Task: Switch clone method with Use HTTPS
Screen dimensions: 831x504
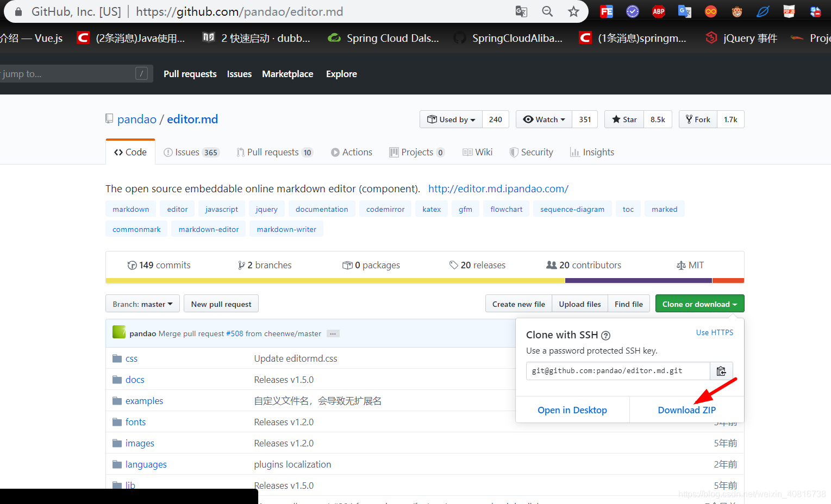Action: tap(715, 332)
